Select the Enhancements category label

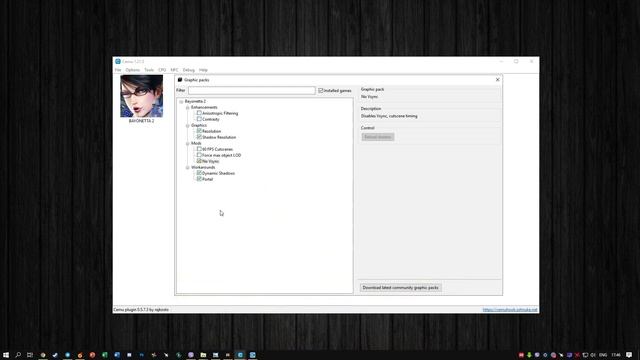(204, 107)
